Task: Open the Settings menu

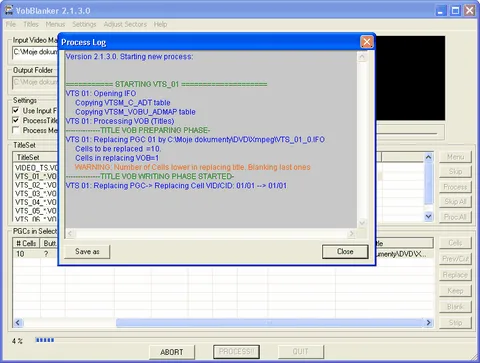Action: coord(84,24)
